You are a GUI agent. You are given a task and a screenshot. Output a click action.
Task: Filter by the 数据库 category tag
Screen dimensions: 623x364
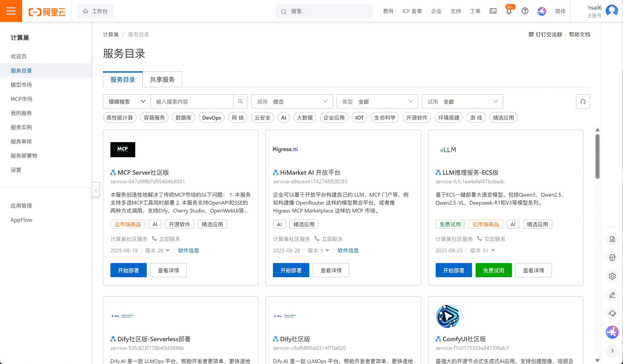point(183,118)
